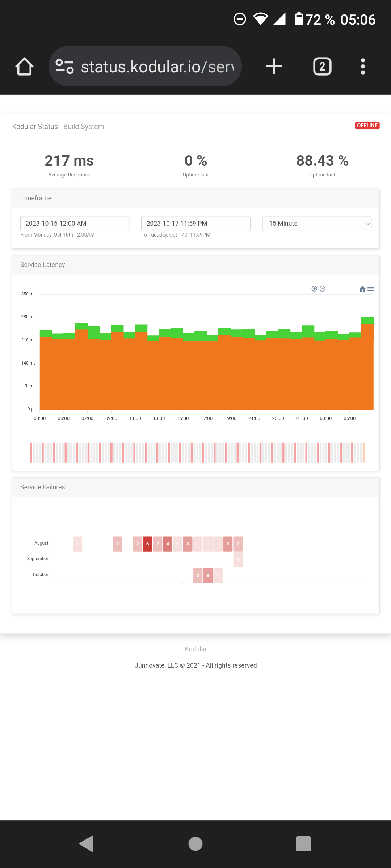
Task: Open the Kodular Status header link
Action: [35, 127]
